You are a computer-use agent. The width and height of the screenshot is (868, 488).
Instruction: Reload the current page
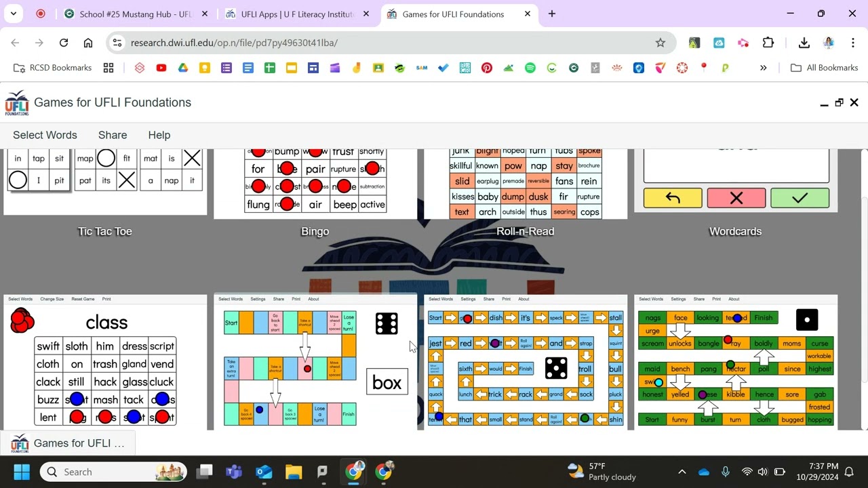click(x=64, y=43)
